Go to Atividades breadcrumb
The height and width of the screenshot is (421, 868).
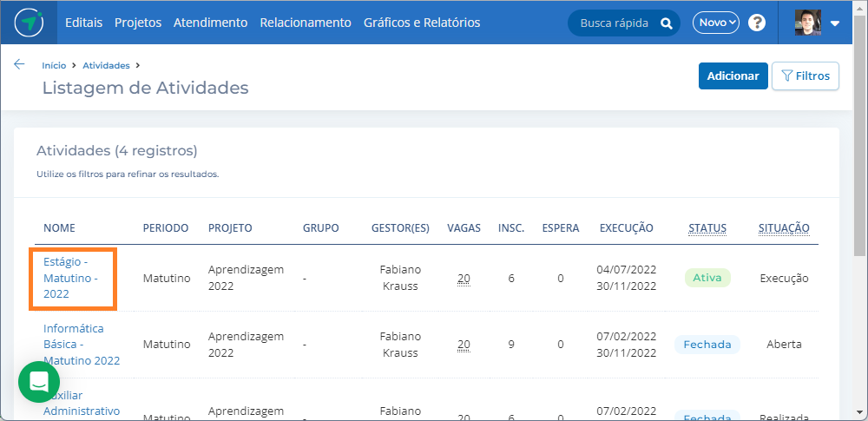106,65
